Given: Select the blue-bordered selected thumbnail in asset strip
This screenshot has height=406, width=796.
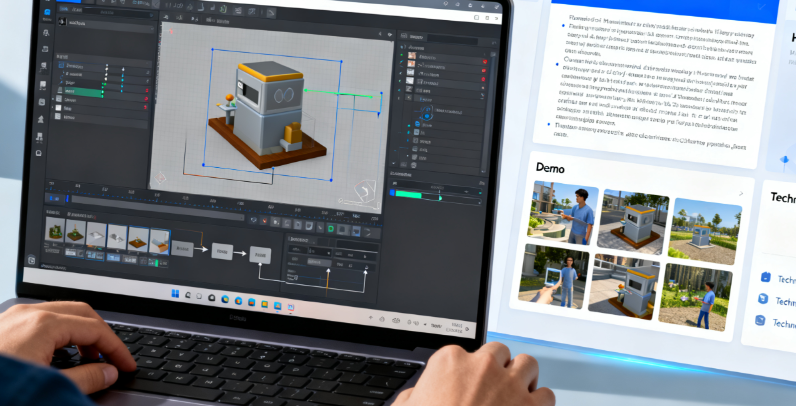Looking at the screenshot, I should pos(159,241).
